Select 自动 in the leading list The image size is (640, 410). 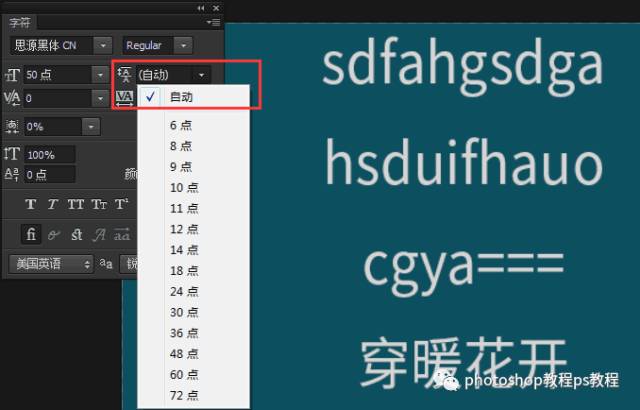pyautogui.click(x=181, y=97)
